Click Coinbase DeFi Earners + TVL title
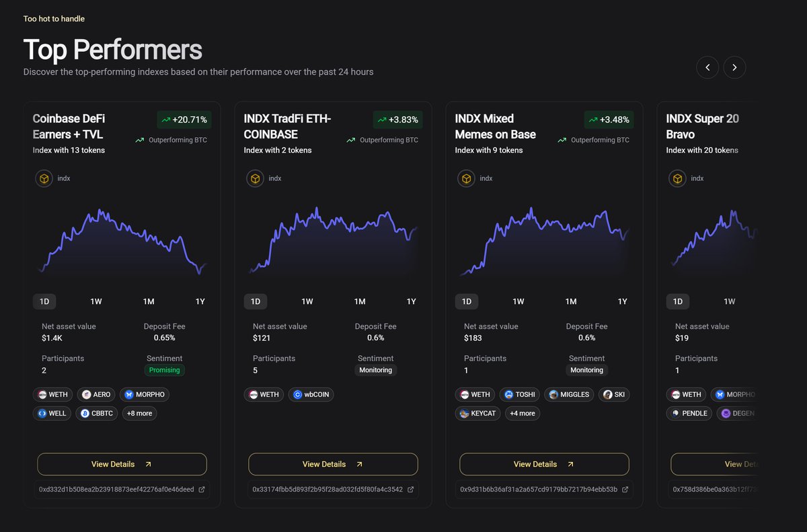 (x=69, y=126)
